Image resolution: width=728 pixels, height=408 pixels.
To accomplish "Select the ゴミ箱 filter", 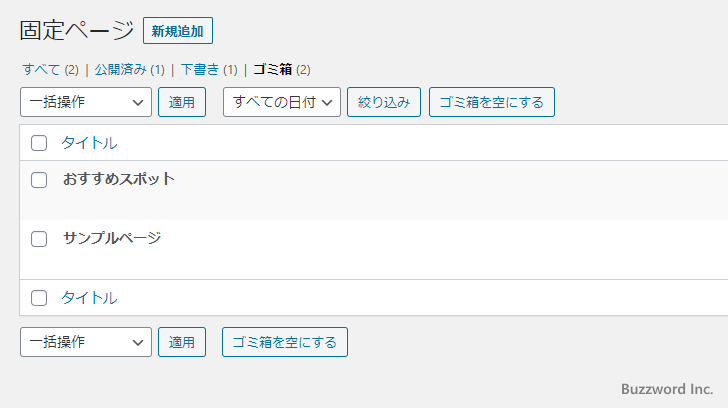I will click(272, 70).
